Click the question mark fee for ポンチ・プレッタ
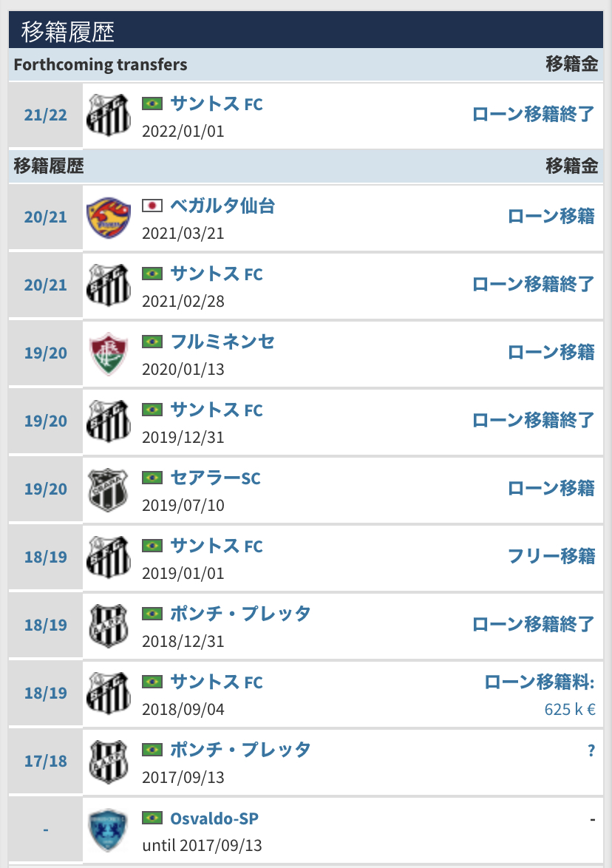 point(591,750)
